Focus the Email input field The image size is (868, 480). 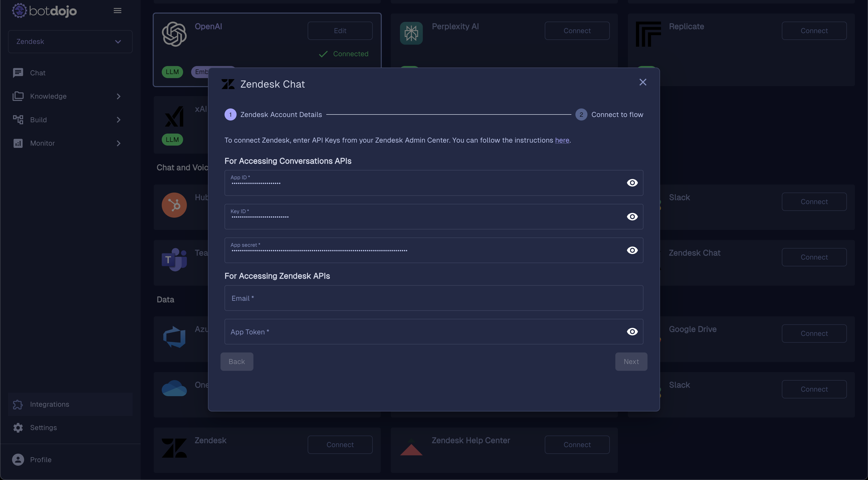point(434,298)
